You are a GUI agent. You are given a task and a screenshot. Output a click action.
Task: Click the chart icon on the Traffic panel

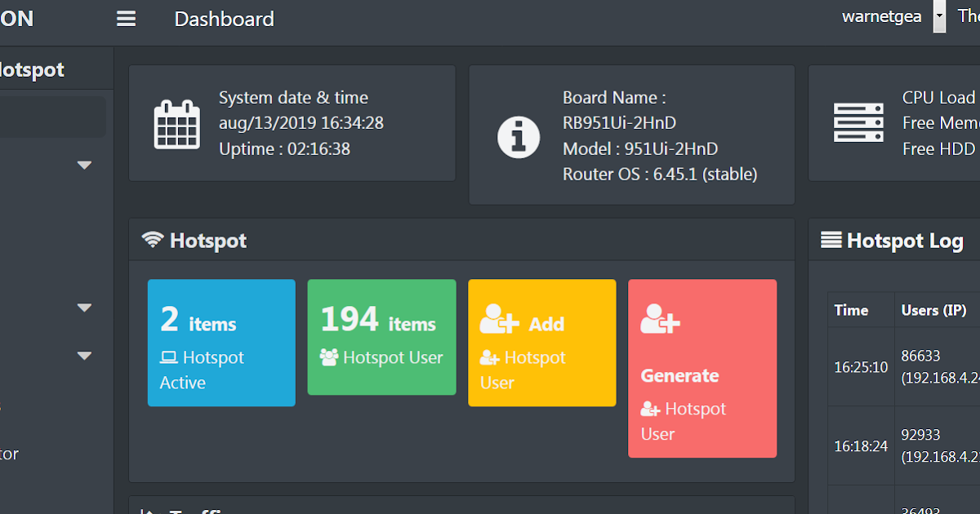point(148,509)
